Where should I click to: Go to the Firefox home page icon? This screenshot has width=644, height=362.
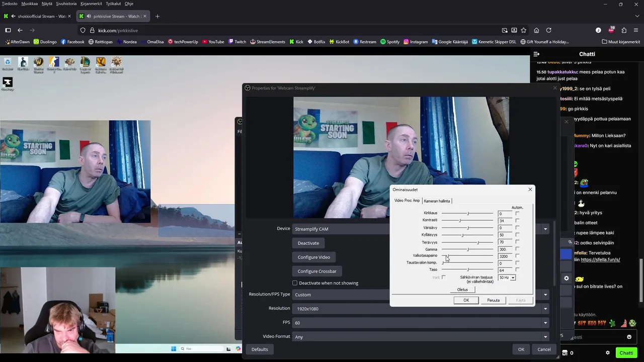tap(536, 30)
